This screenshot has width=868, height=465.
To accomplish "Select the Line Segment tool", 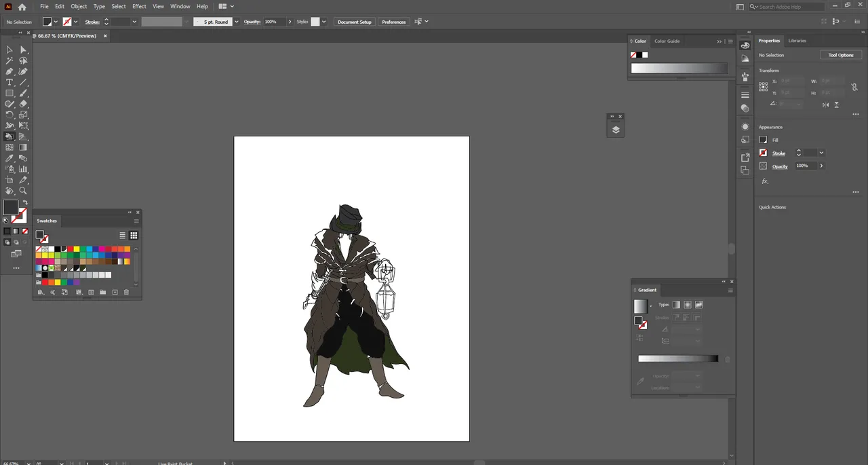I will [23, 82].
